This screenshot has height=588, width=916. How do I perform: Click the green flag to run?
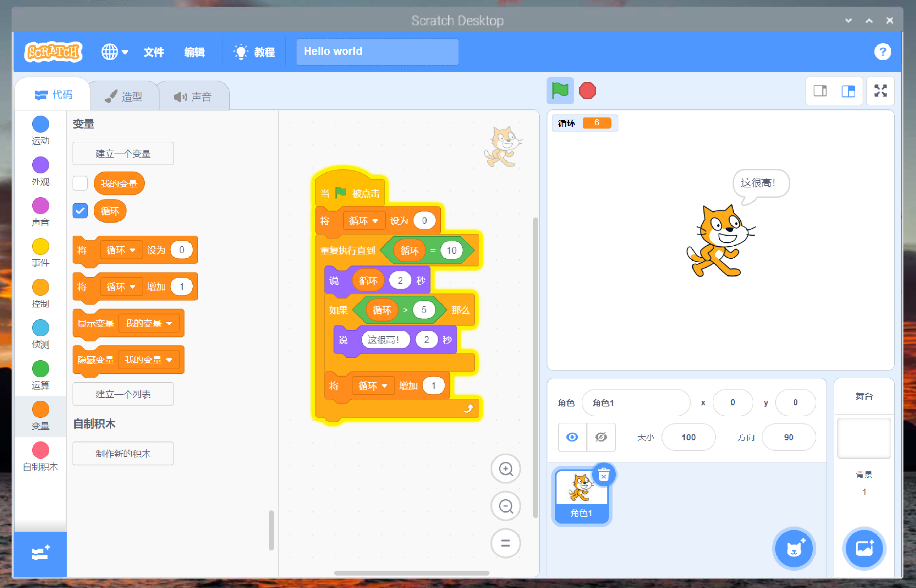pyautogui.click(x=560, y=91)
